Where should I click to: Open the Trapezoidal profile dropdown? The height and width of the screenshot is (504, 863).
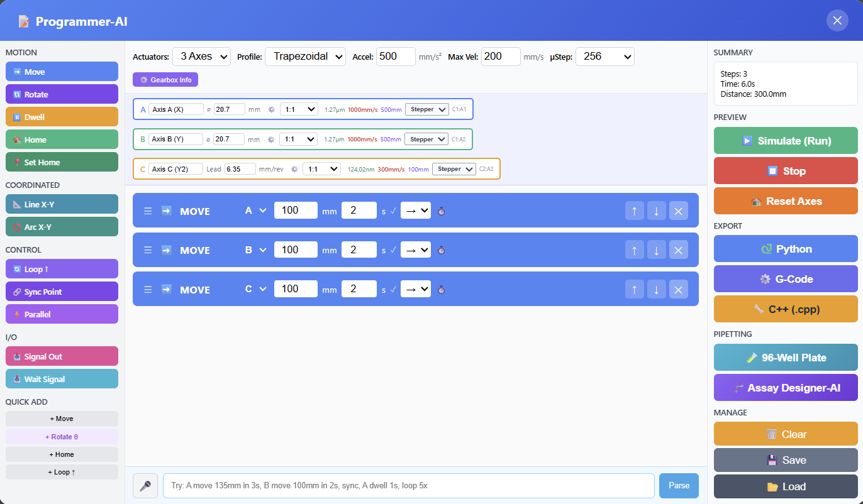pos(305,56)
